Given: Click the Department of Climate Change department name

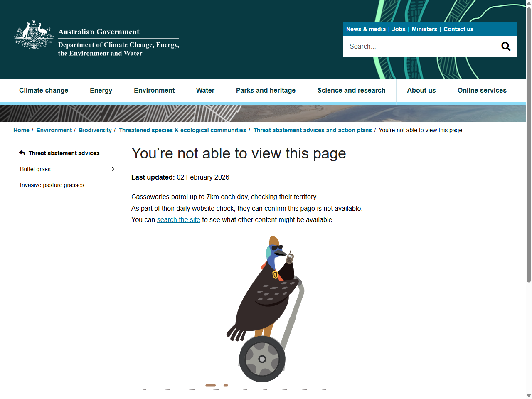Looking at the screenshot, I should [118, 49].
